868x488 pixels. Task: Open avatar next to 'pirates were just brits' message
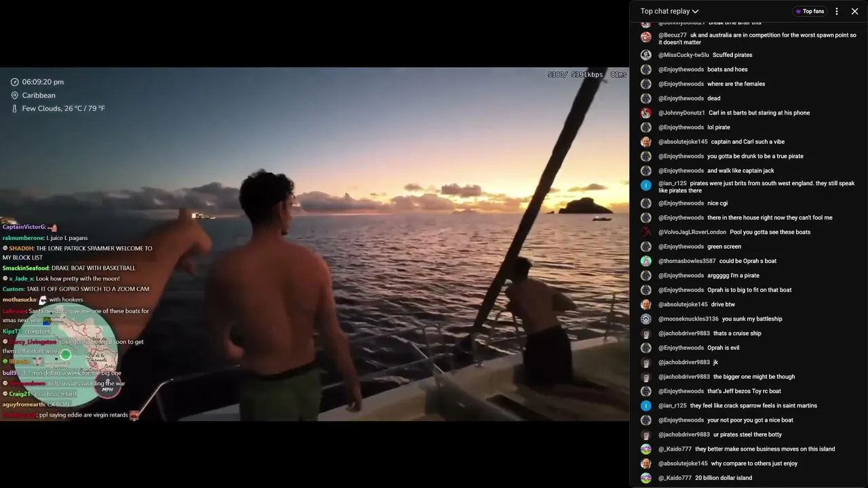(x=646, y=185)
